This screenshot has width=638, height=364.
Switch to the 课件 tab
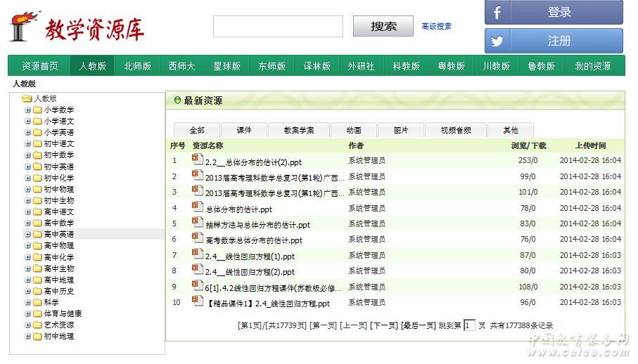[244, 130]
